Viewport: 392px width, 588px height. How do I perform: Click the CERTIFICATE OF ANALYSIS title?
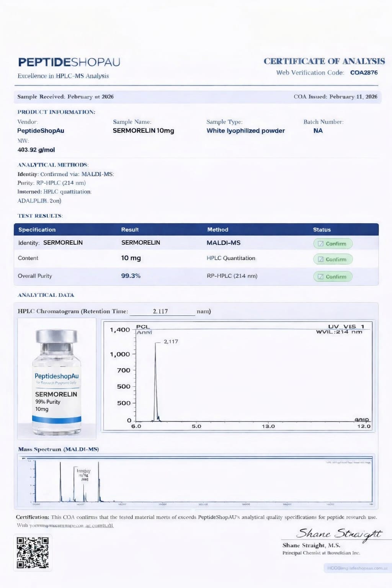click(x=324, y=61)
